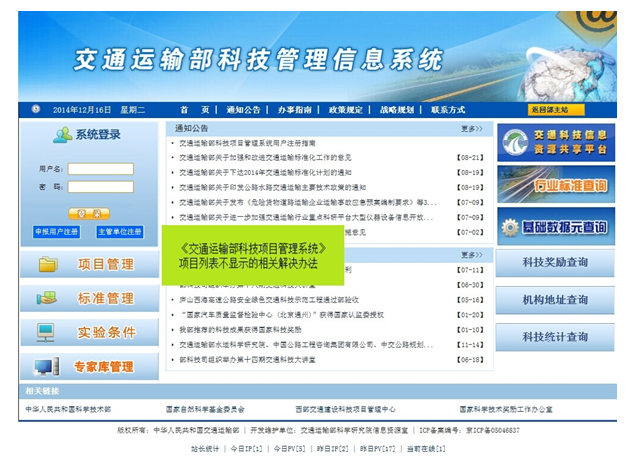The height and width of the screenshot is (457, 637).
Task: Click the 昨日IP[2] footer statistic
Action: click(333, 449)
